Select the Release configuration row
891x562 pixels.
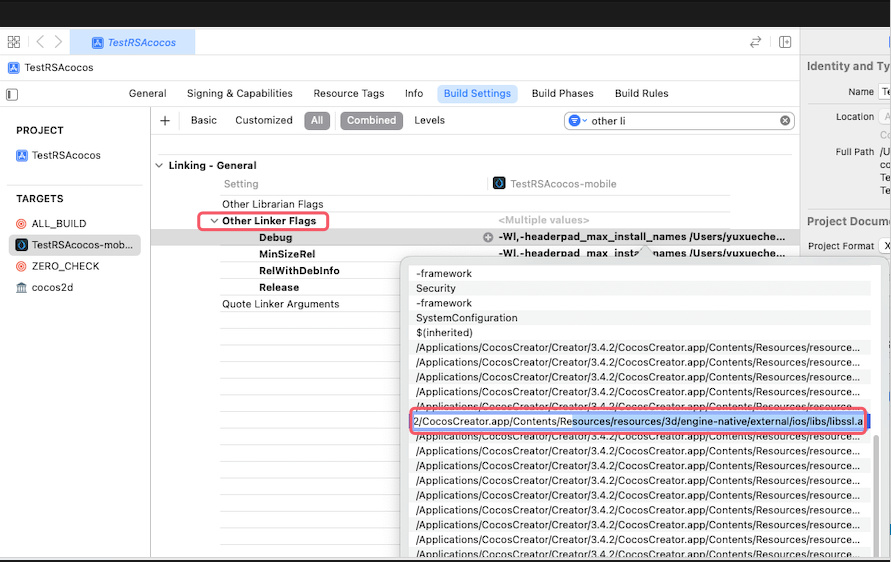[x=278, y=288]
